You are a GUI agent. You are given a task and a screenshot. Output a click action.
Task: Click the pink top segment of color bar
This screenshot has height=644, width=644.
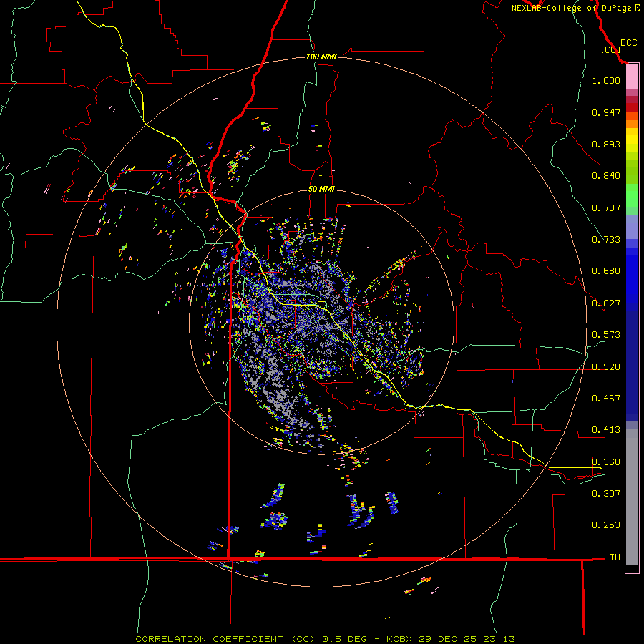pyautogui.click(x=632, y=77)
